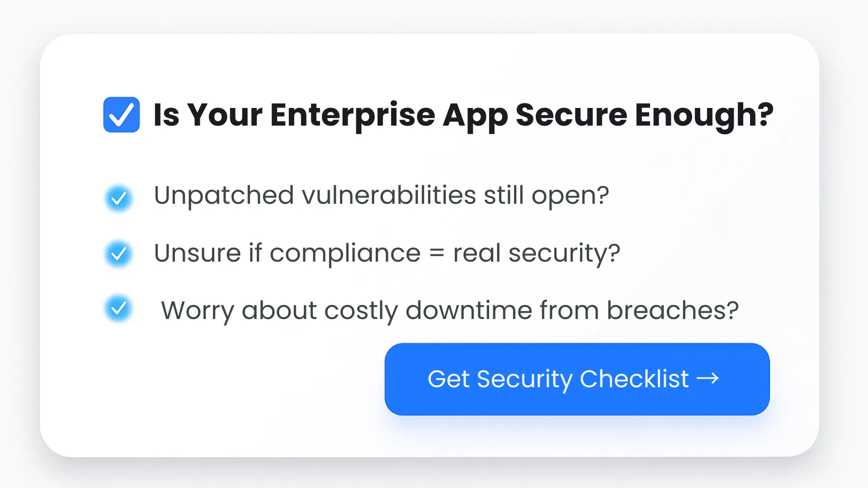
Task: Click the checkmark beside Unsure if compliance
Action: (118, 254)
